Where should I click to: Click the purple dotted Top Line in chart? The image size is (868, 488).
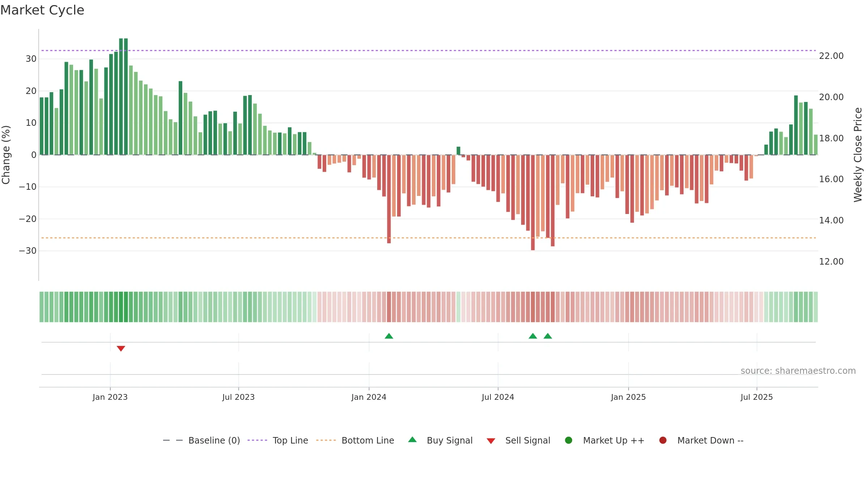click(x=429, y=51)
